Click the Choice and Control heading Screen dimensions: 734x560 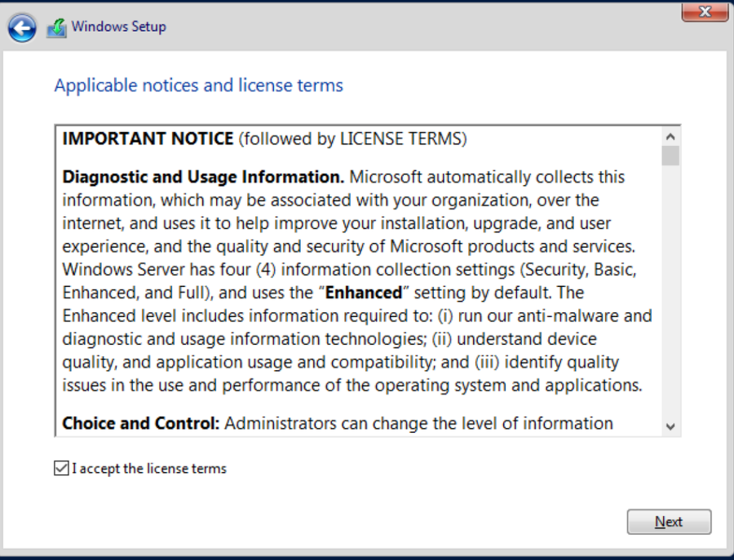pos(141,423)
